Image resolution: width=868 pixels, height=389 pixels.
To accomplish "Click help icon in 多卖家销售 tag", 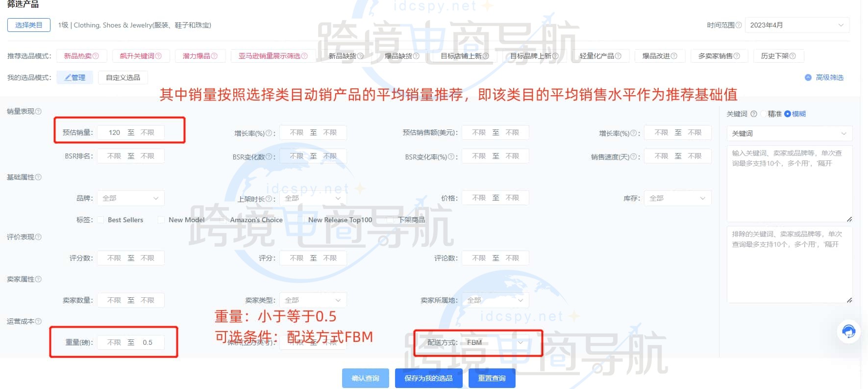I will pos(737,56).
